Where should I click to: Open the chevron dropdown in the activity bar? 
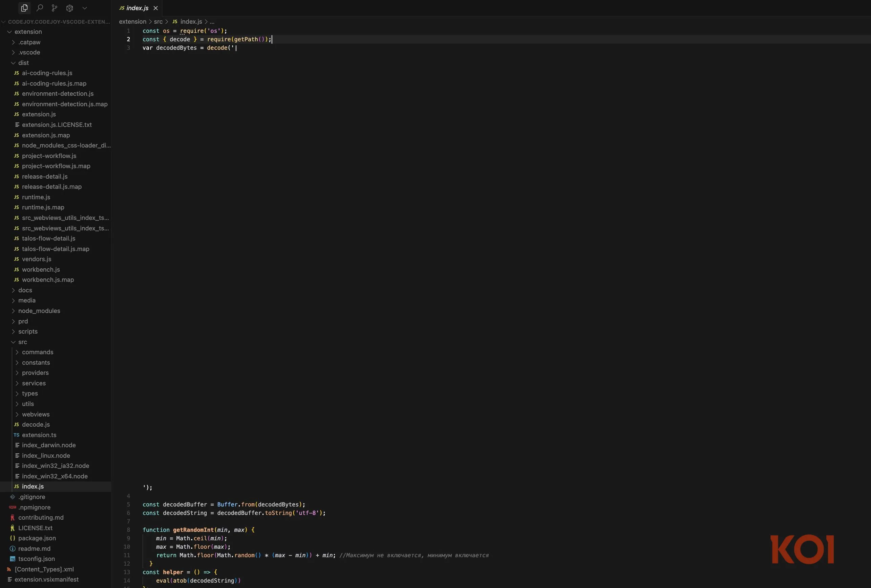[84, 8]
